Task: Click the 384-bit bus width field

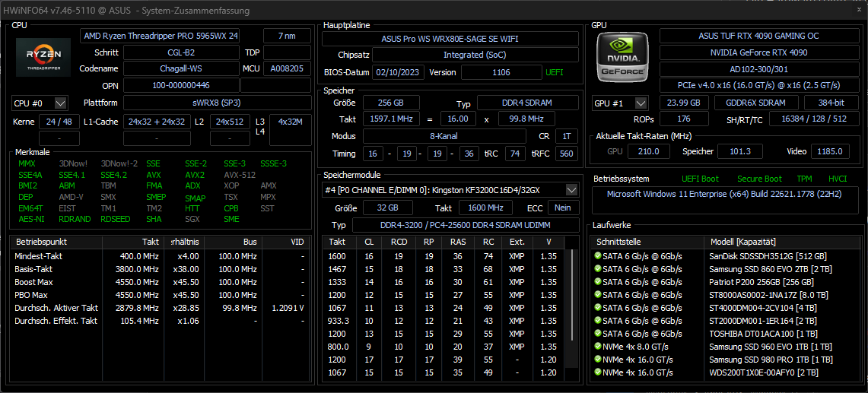Action: click(x=831, y=103)
